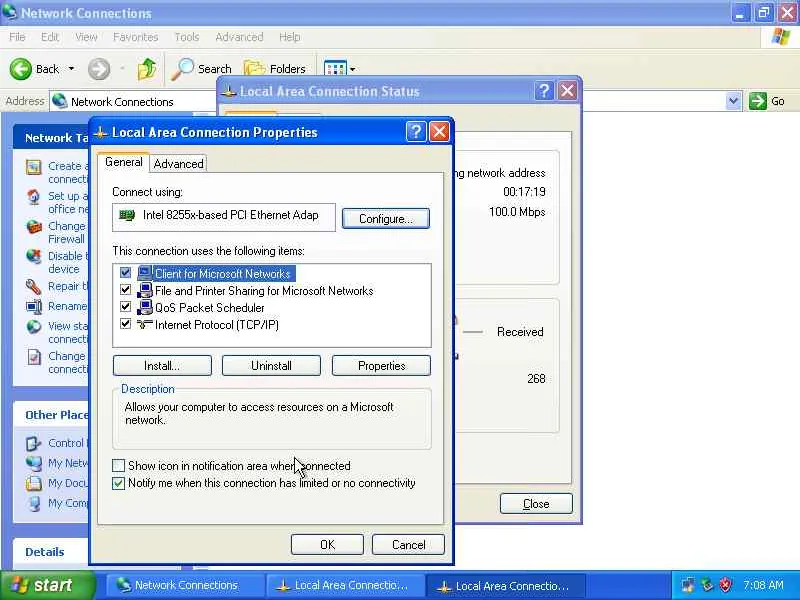Image resolution: width=800 pixels, height=600 pixels.
Task: Click Create a new connection wizard icon
Action: (x=34, y=167)
